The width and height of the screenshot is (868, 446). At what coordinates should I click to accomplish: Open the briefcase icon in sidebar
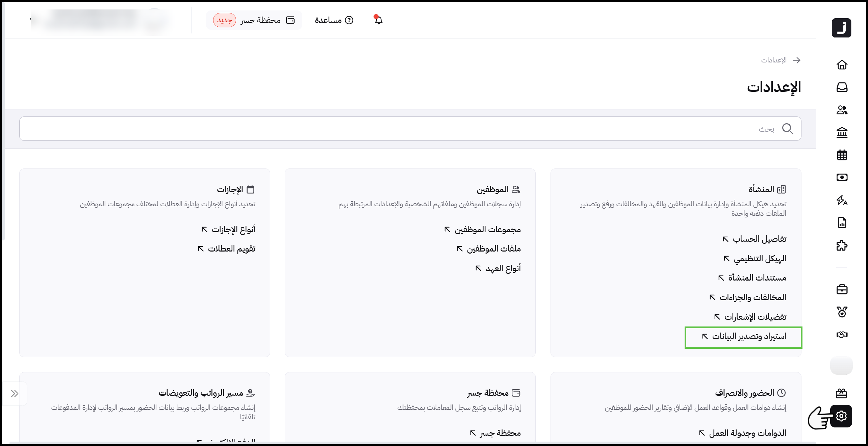842,289
